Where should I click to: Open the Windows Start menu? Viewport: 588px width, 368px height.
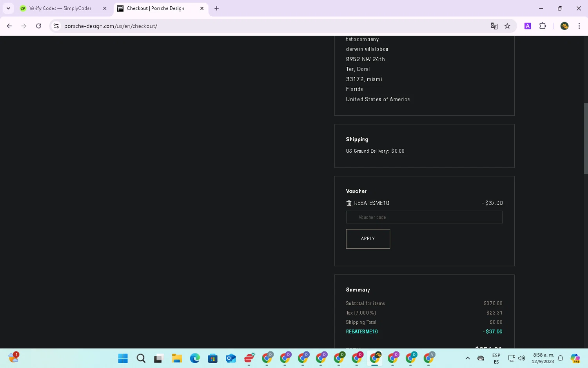coord(123,358)
